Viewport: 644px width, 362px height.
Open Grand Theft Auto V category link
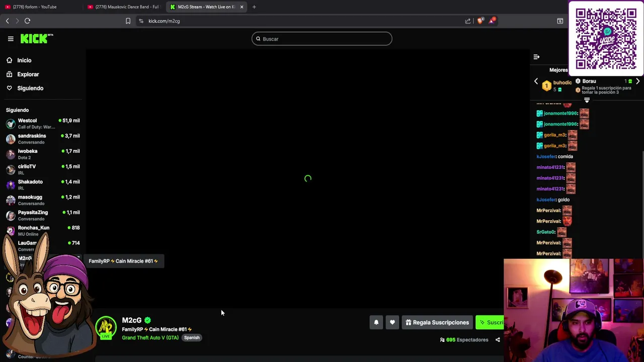[x=150, y=338]
